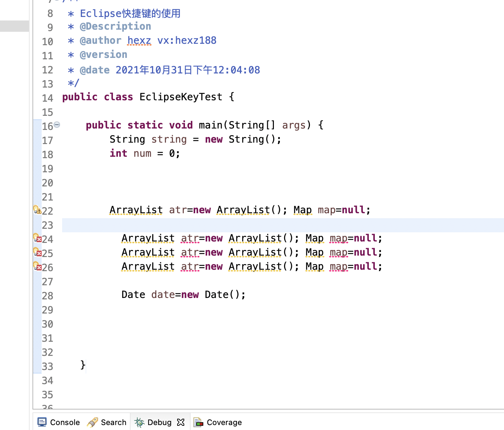
Task: Collapse the main method fold at line 16
Action: click(57, 125)
